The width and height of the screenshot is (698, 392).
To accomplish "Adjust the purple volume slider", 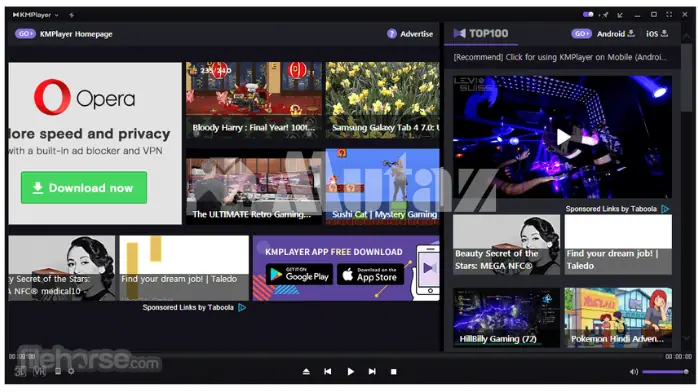I will point(666,372).
